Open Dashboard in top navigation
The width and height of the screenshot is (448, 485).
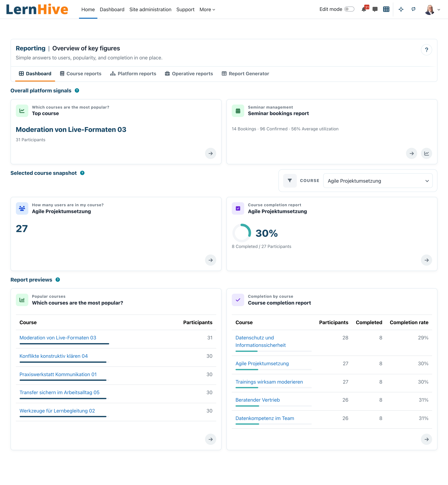pos(112,9)
